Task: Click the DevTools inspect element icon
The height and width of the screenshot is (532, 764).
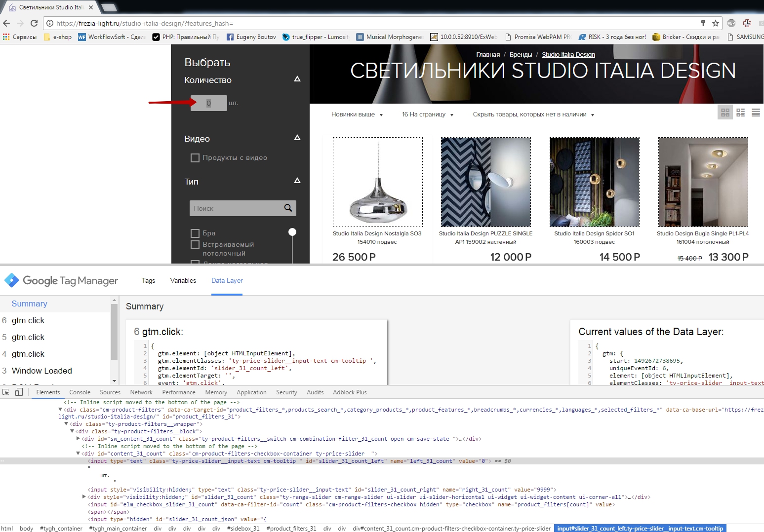Action: [x=6, y=392]
